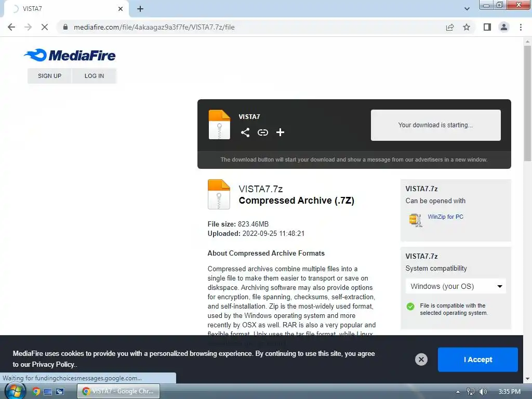Dismiss cookie banner with X icon
This screenshot has height=399, width=532.
421,360
